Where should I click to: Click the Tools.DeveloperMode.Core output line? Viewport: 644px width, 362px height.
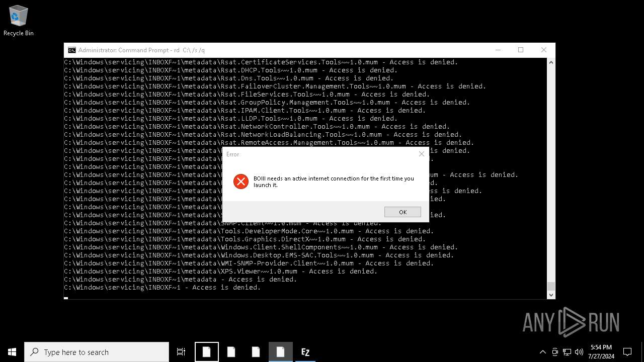pyautogui.click(x=249, y=231)
